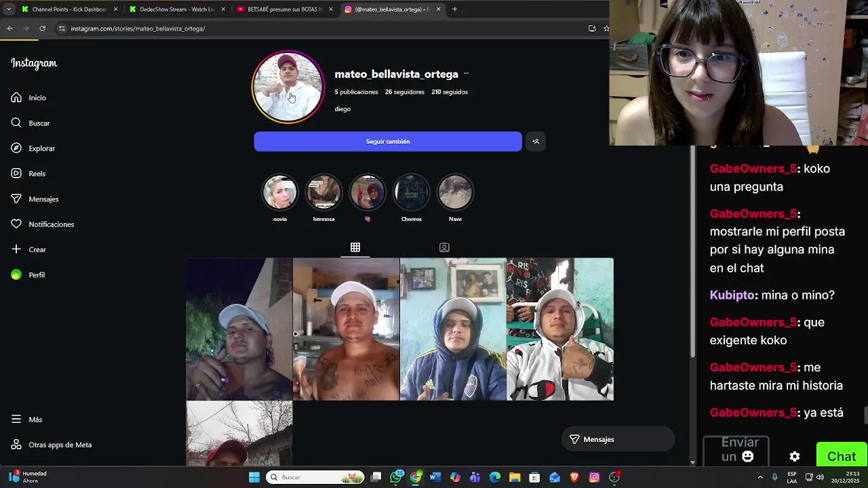
Task: Open the 'Choreos' story highlight
Action: 412,192
